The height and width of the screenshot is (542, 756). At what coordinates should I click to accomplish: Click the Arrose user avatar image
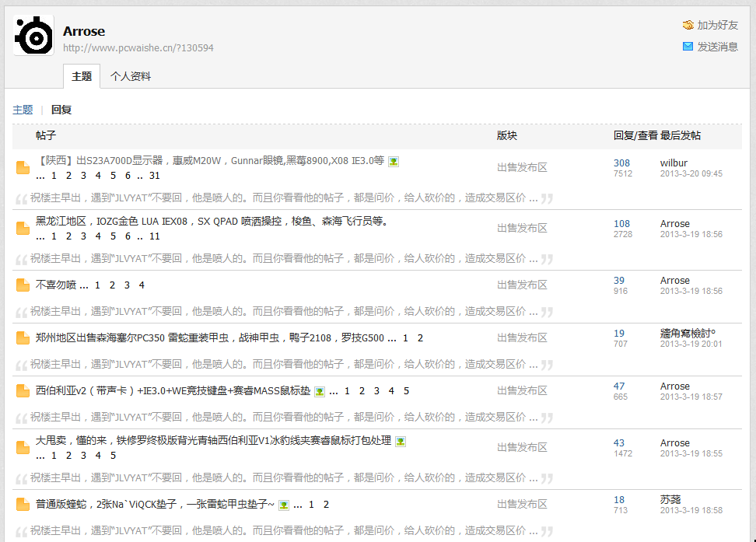click(x=33, y=35)
